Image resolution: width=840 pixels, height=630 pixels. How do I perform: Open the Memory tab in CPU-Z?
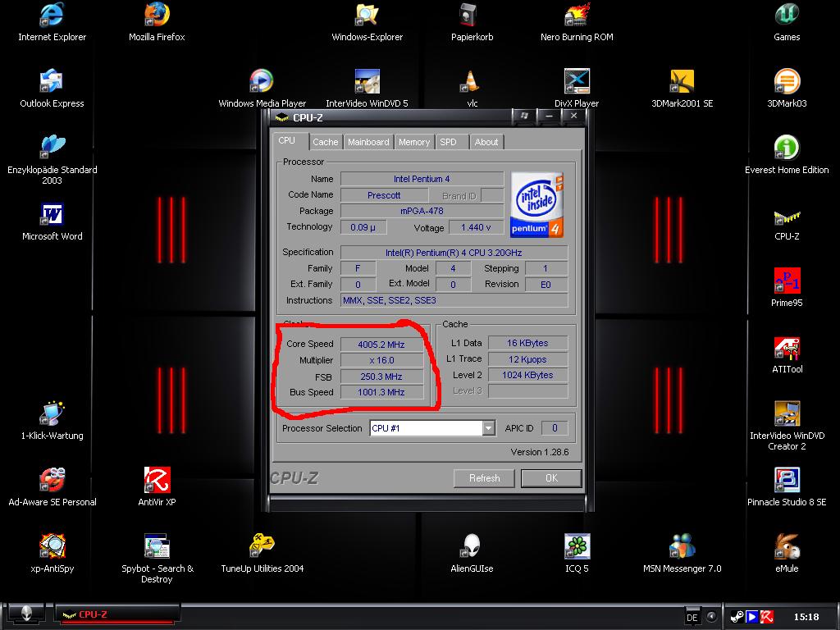414,142
